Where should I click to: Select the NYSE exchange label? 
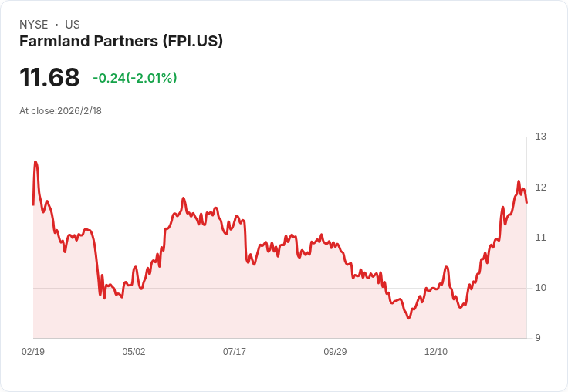[34, 25]
